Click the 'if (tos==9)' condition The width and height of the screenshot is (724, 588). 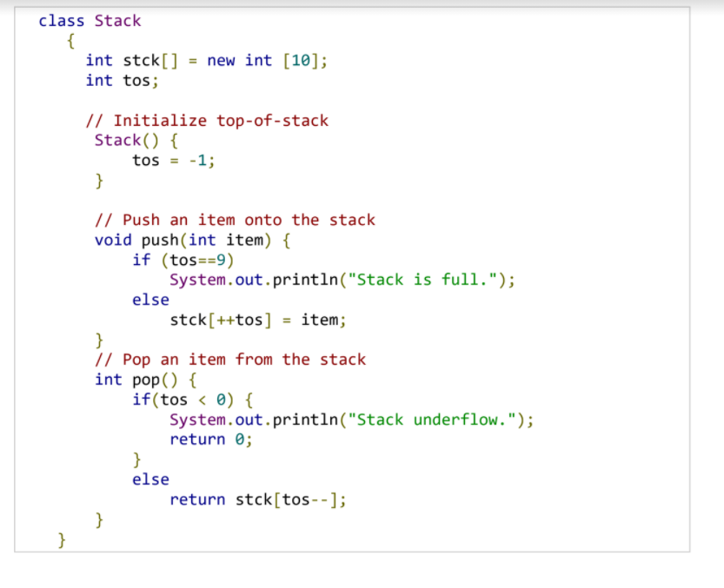(x=183, y=260)
